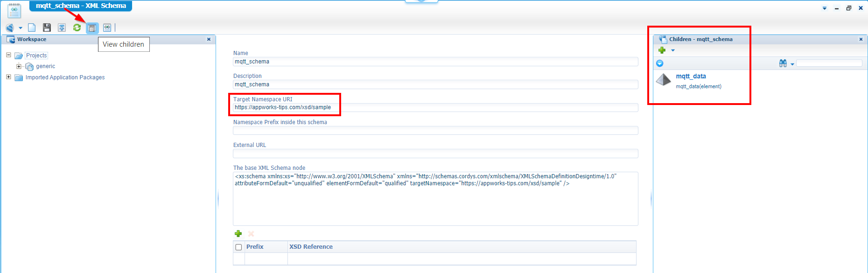Viewport: 868px width, 273px height.
Task: Click inside the base XML Schema node textarea
Action: (x=435, y=199)
